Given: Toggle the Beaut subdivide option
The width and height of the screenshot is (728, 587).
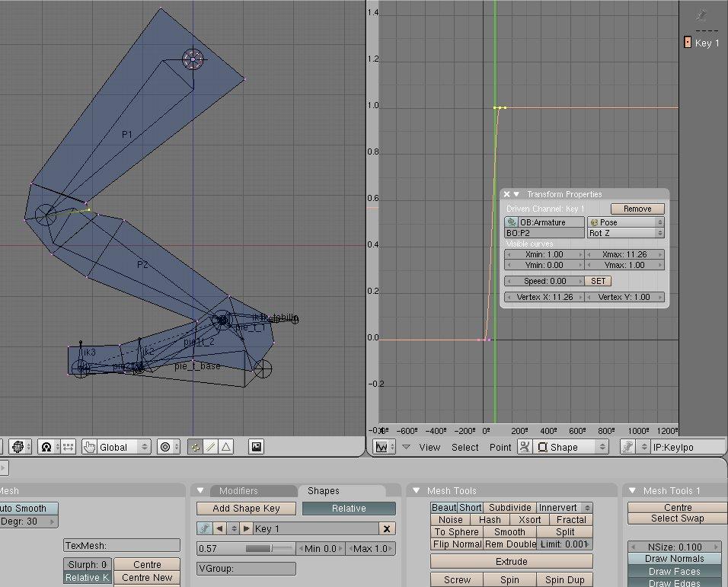Looking at the screenshot, I should (444, 508).
